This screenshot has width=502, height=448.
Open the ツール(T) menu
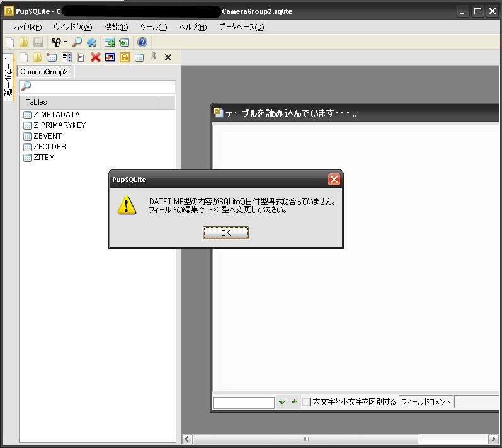pos(153,27)
